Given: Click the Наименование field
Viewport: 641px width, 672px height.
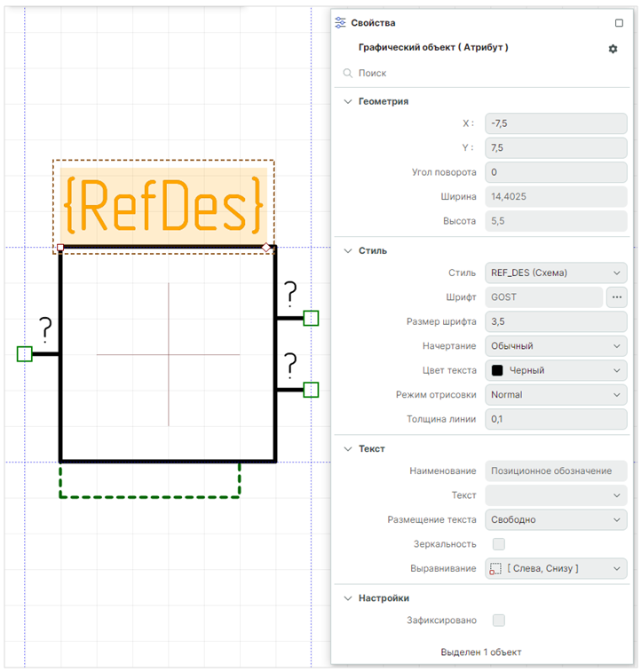Looking at the screenshot, I should click(556, 471).
